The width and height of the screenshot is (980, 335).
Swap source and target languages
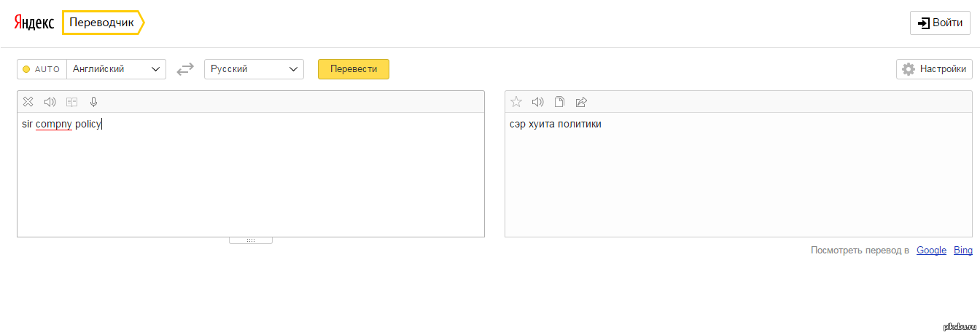point(185,69)
